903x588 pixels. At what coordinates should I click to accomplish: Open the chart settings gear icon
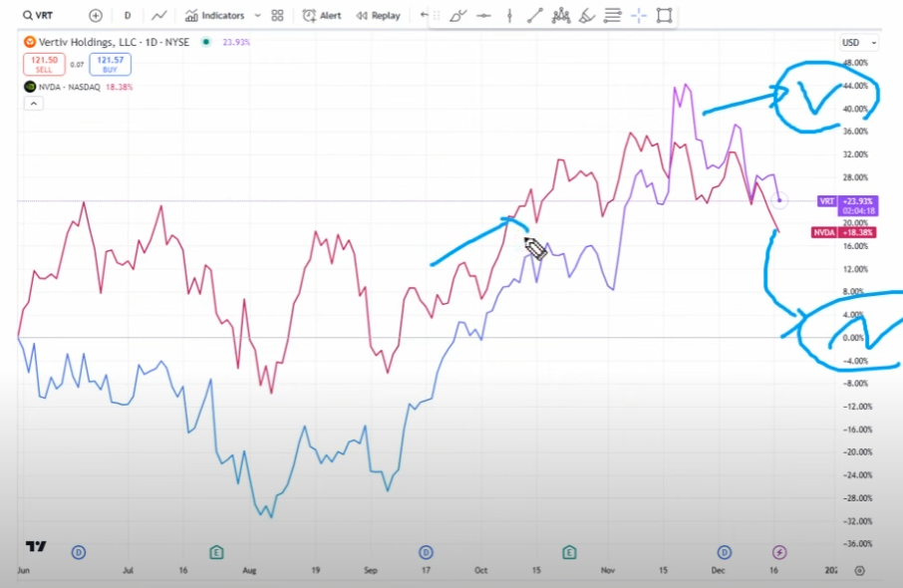(859, 571)
